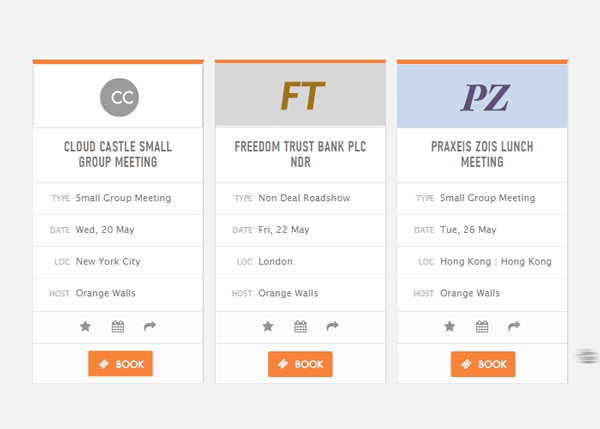This screenshot has width=600, height=429.
Task: Open Freedom Trust Bank PLC NDR title
Action: [300, 154]
